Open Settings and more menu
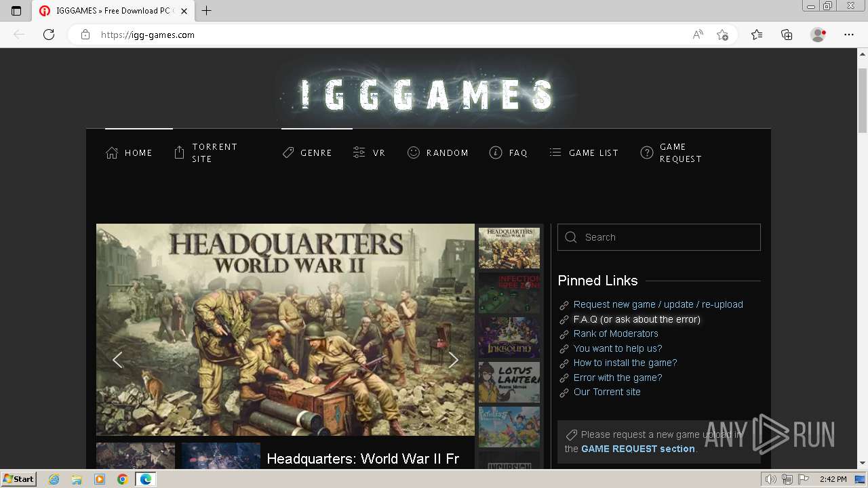This screenshot has width=868, height=488. 849,35
